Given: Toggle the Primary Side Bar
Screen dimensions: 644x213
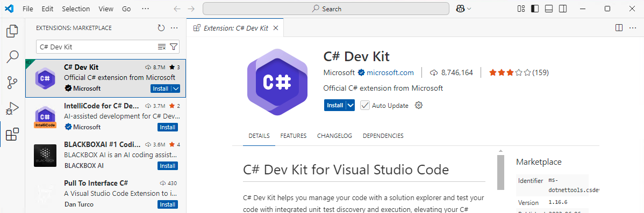Looking at the screenshot, I should pos(535,9).
